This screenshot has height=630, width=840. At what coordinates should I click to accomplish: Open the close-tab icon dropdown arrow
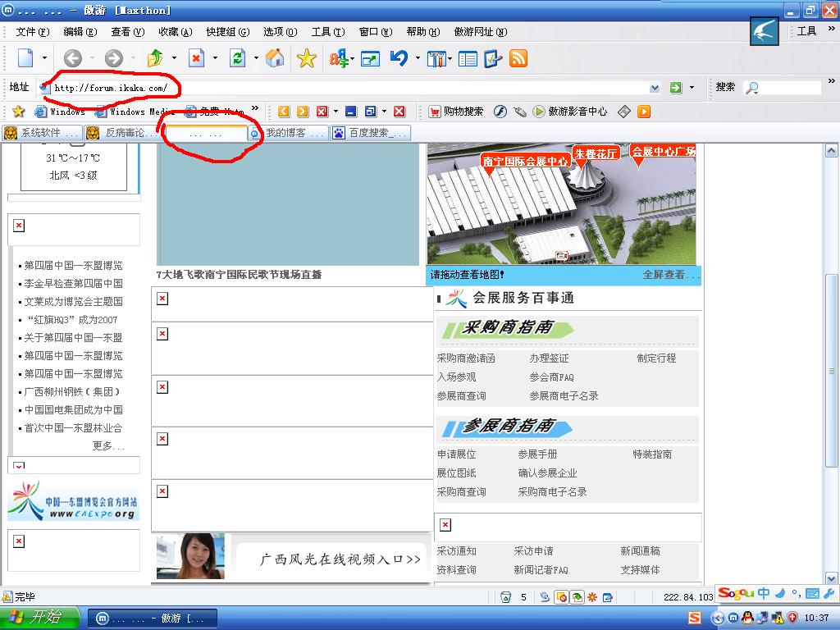(x=336, y=112)
